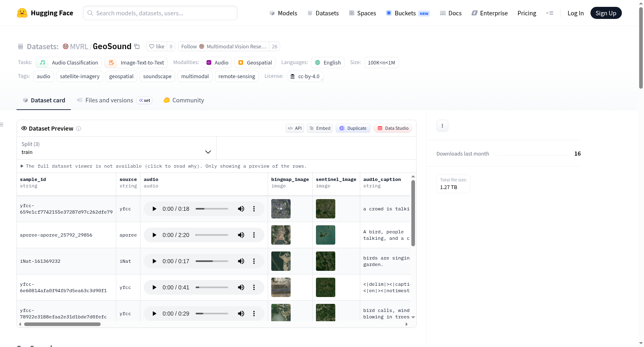The height and width of the screenshot is (347, 644).
Task: Open more options on the 0:41 audio player
Action: click(254, 287)
